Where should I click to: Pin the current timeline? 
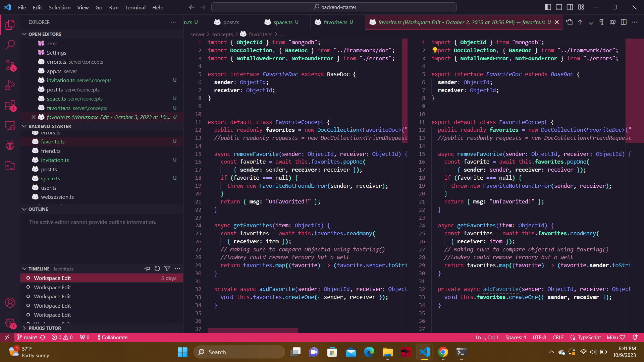(147, 268)
